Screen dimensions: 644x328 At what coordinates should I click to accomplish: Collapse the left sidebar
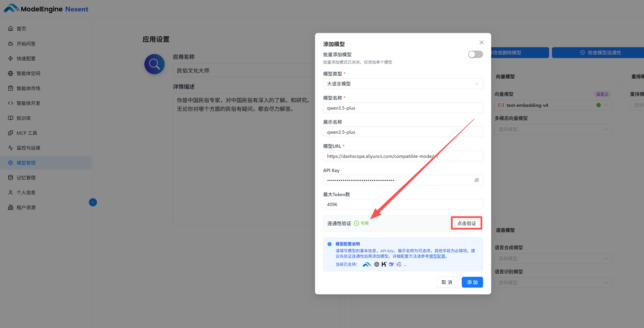pyautogui.click(x=93, y=202)
